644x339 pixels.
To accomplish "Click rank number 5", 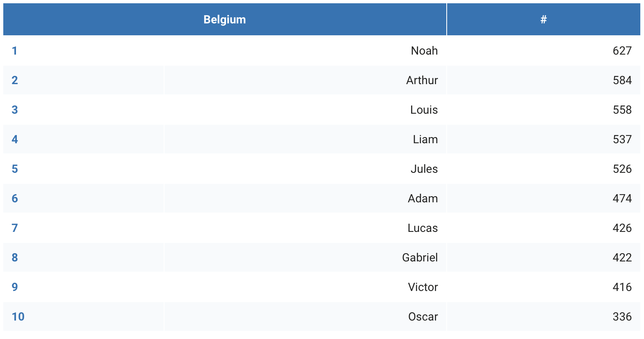I will coord(15,169).
